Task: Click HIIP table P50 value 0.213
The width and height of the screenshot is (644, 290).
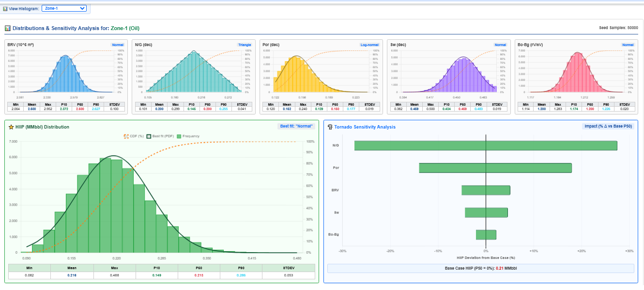Action: coord(199,275)
